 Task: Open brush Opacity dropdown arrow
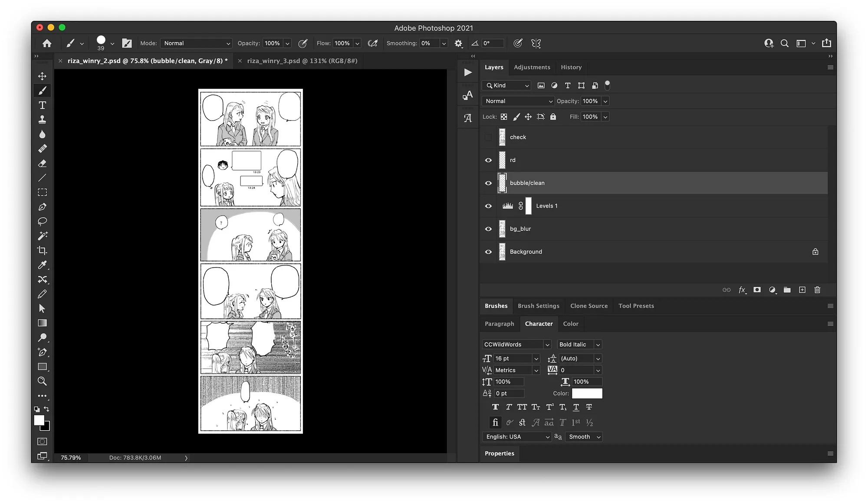click(x=287, y=43)
